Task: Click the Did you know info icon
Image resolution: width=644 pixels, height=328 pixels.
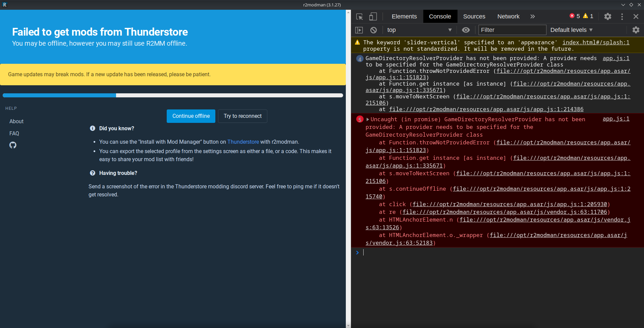Action: point(93,128)
